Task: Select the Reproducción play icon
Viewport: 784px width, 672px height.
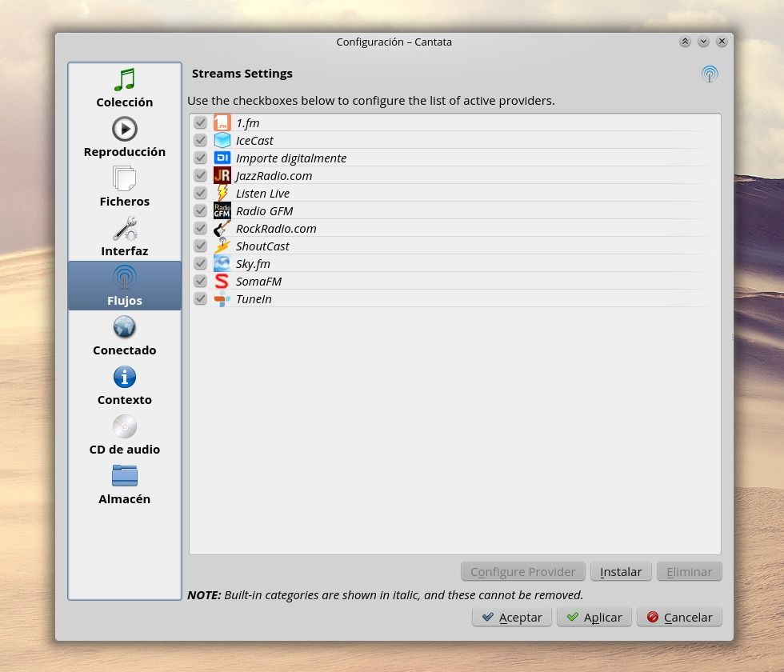Action: pos(124,130)
